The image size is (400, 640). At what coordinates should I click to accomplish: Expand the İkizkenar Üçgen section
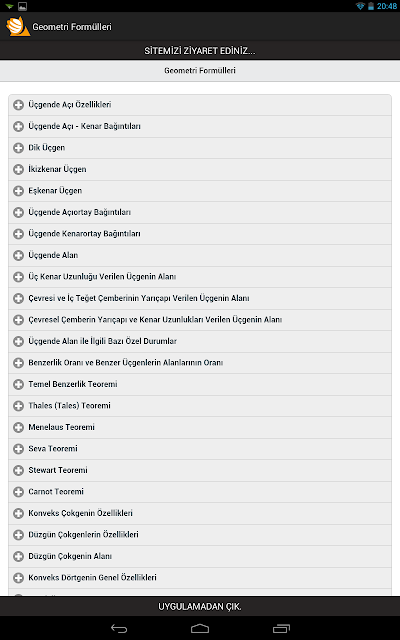(x=200, y=169)
